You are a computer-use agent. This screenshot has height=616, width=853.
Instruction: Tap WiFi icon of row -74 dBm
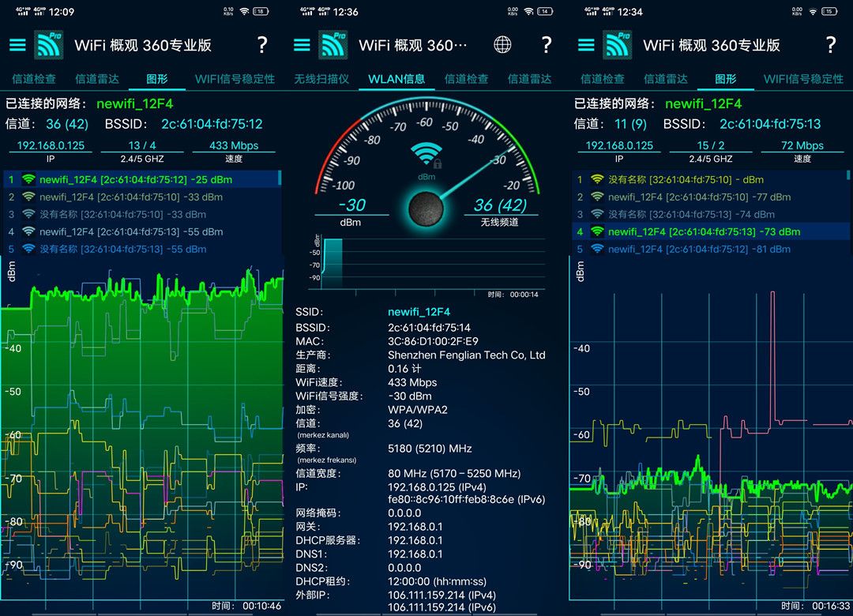pyautogui.click(x=597, y=214)
